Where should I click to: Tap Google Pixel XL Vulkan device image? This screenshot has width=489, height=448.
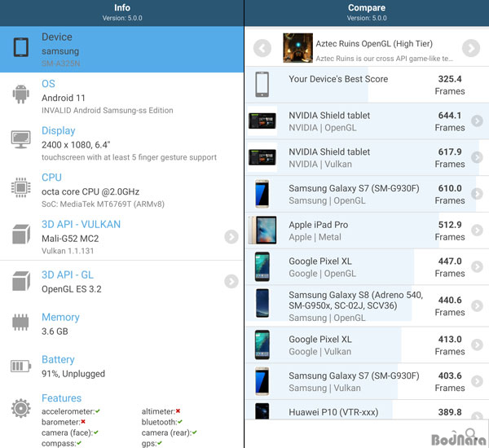pos(262,345)
